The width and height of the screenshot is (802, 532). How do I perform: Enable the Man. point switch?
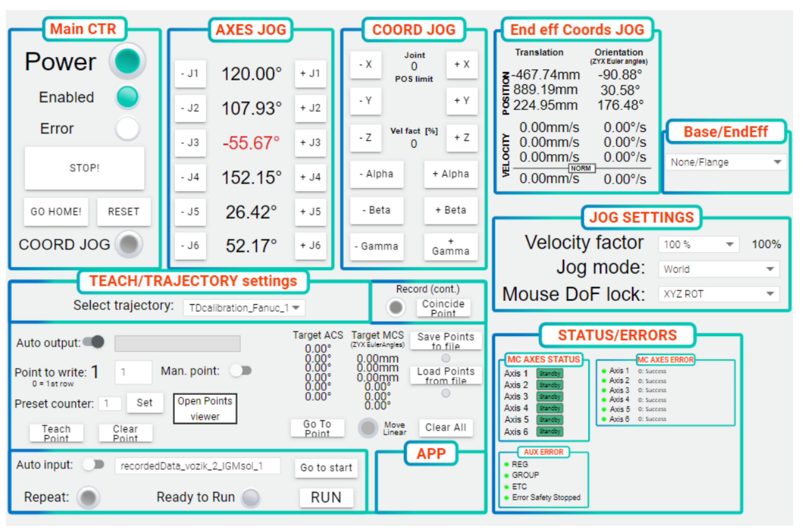241,371
